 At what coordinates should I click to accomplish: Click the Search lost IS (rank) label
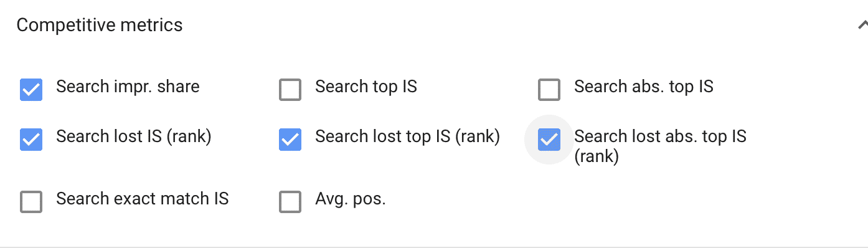pos(134,136)
